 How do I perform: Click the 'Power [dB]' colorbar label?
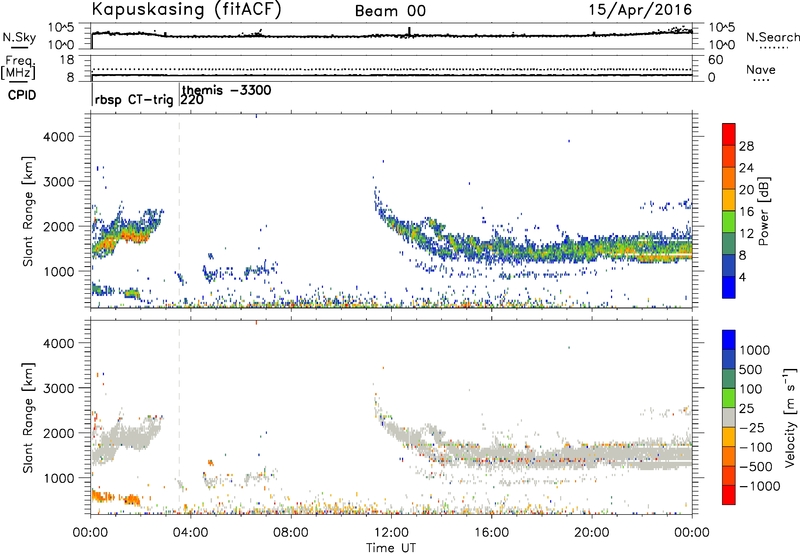[x=763, y=211]
